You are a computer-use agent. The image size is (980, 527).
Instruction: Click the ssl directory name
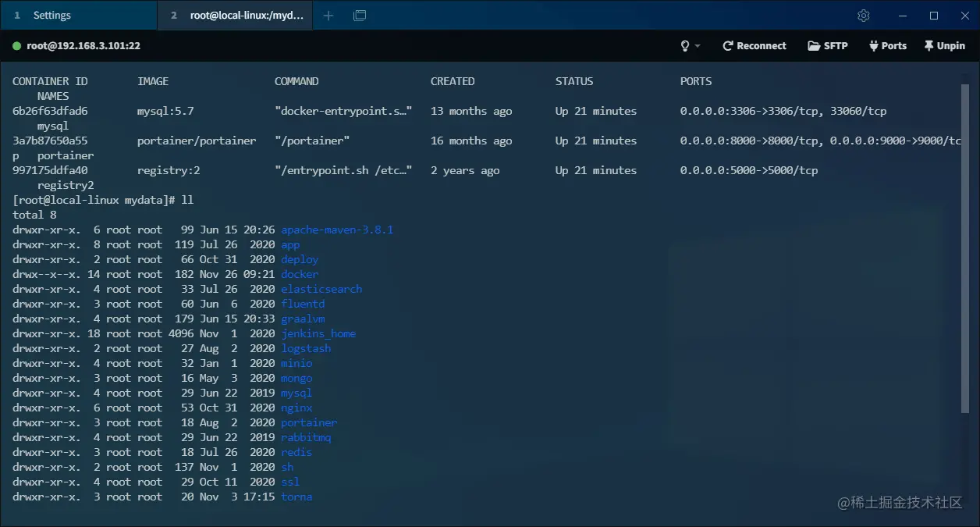click(290, 482)
